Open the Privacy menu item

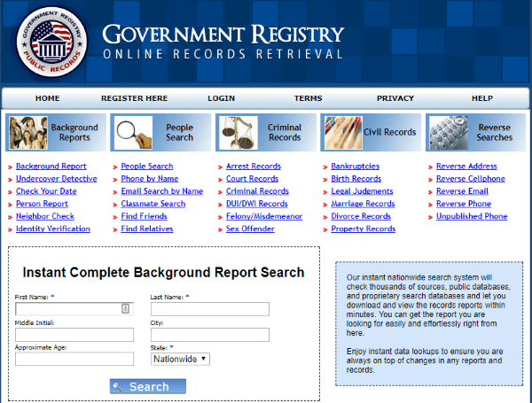tap(395, 98)
